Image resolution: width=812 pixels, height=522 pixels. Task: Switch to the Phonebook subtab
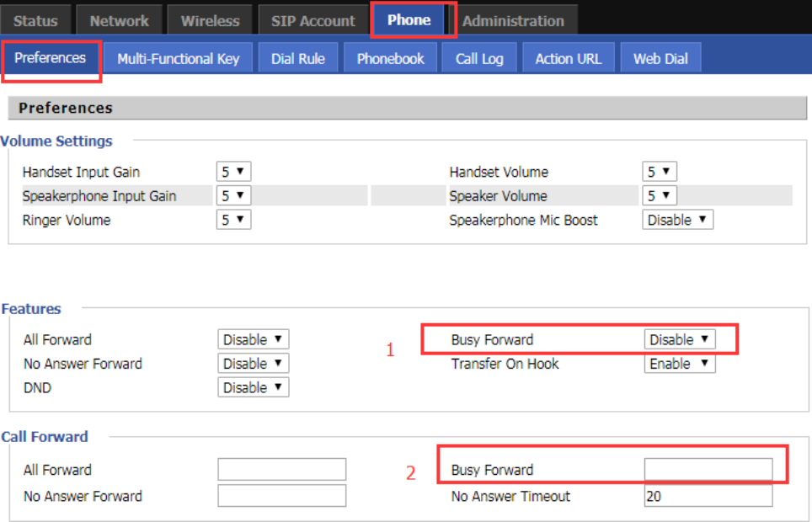[x=390, y=59]
